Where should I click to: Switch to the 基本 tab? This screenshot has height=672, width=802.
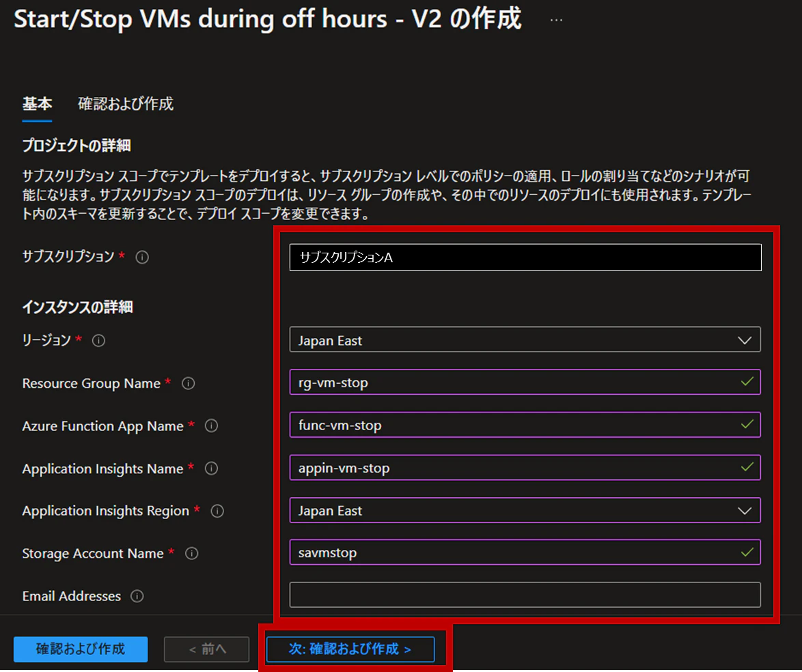37,104
